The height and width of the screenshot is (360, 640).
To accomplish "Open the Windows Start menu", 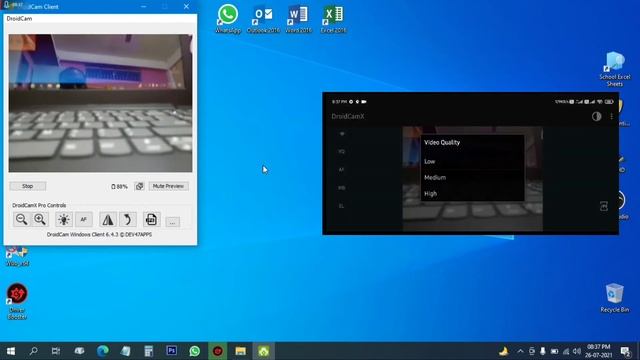I will [11, 351].
